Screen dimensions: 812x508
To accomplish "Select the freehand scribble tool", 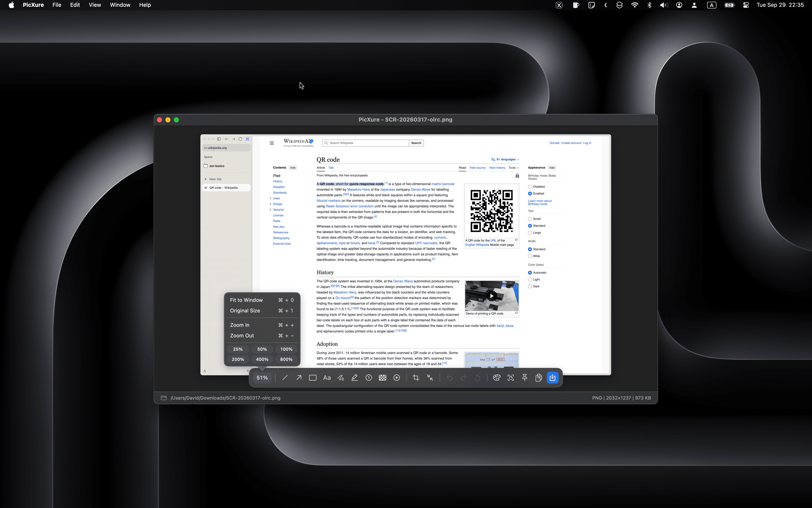I will [341, 378].
